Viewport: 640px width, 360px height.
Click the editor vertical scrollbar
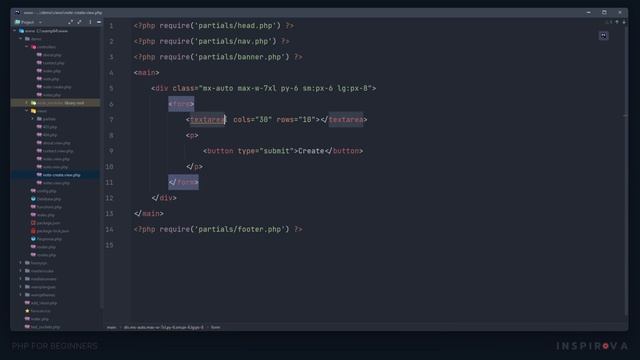626,171
